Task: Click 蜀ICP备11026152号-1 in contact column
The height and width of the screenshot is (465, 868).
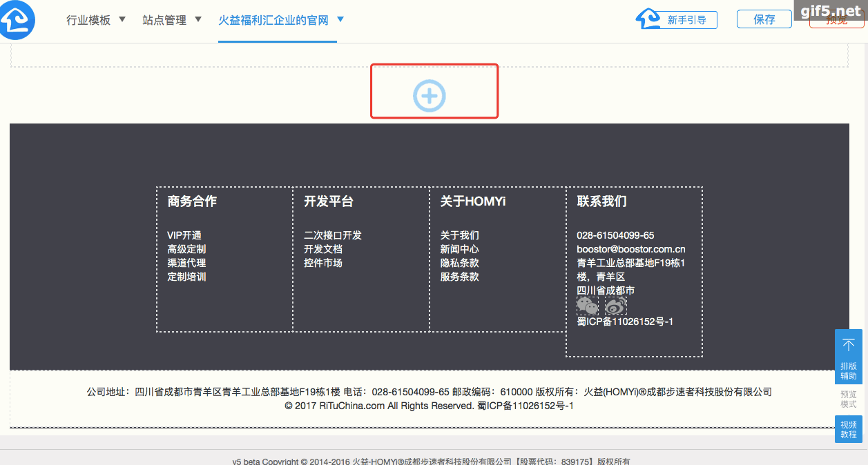Action: coord(626,321)
